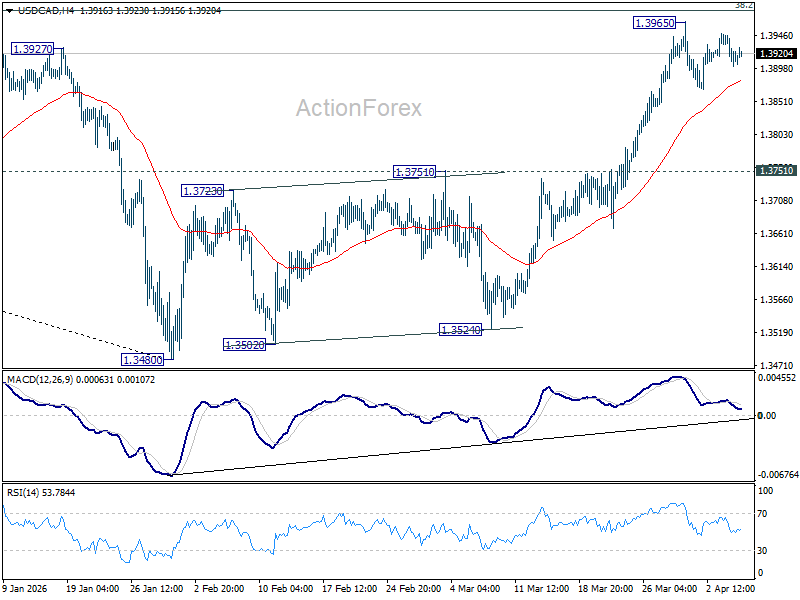Viewport: 800px width, 600px height.
Task: Click the 1.34800 low price label
Action: click(x=142, y=360)
